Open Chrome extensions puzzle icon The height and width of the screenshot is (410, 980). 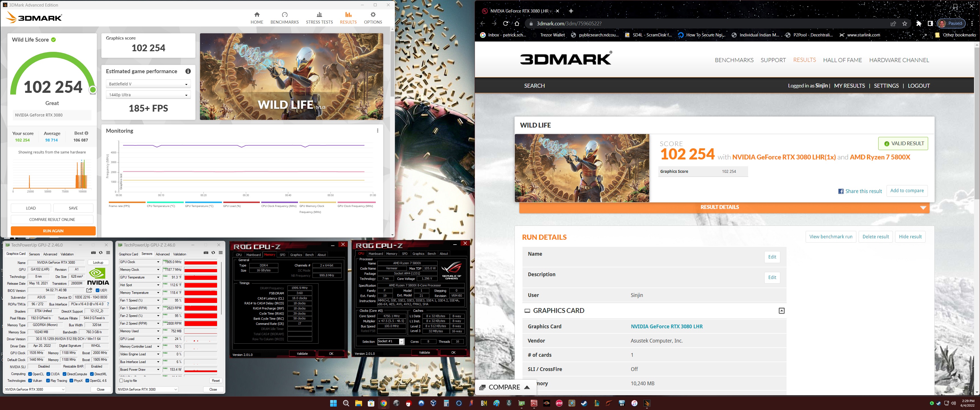919,23
